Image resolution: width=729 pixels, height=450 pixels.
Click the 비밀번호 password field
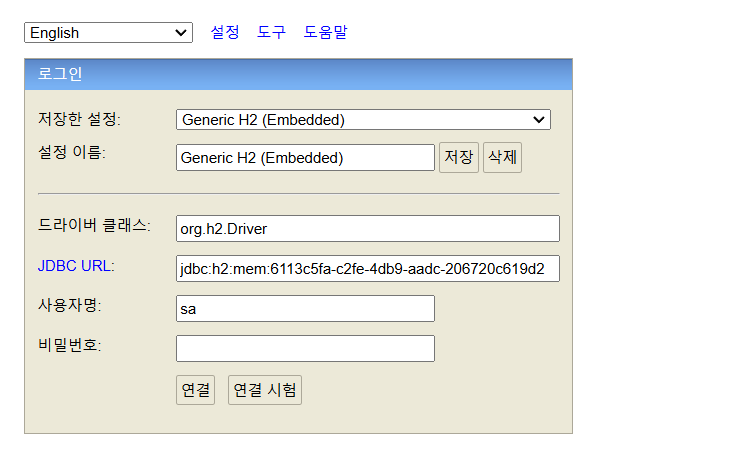point(305,348)
